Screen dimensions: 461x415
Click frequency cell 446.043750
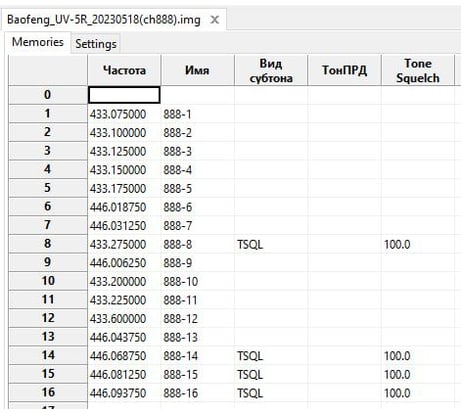(124, 337)
